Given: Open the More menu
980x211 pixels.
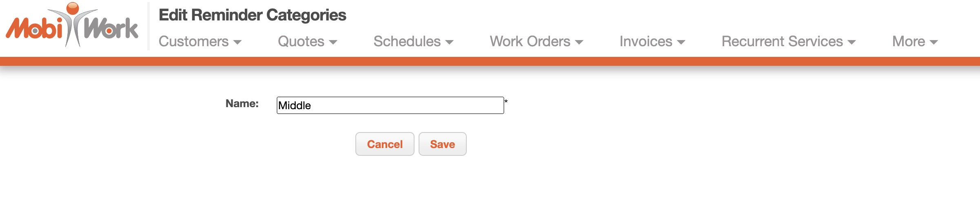Looking at the screenshot, I should (909, 41).
